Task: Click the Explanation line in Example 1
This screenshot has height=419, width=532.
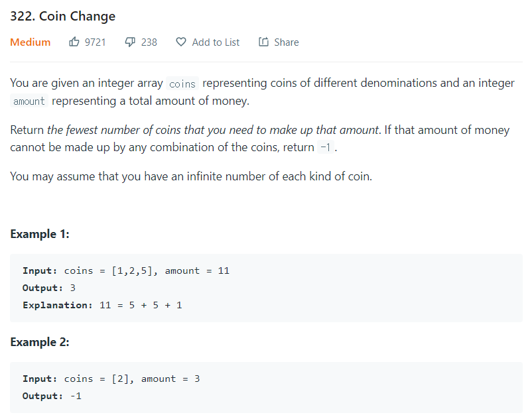Action: click(102, 305)
